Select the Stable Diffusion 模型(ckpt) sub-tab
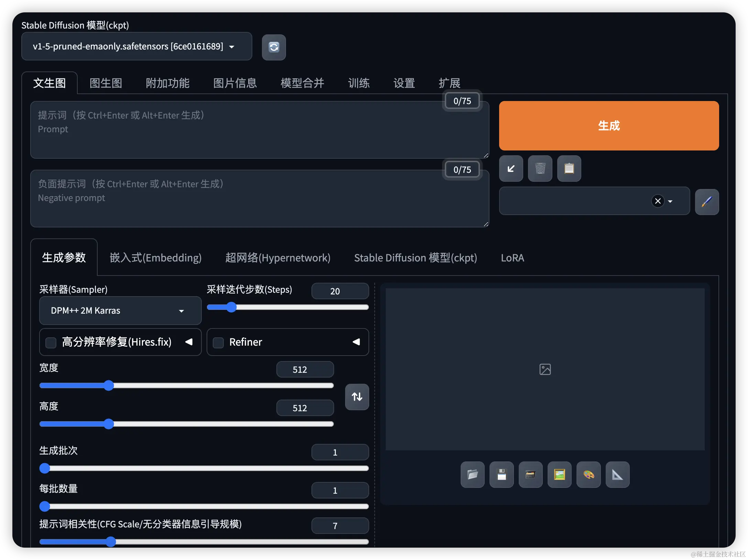The width and height of the screenshot is (748, 560). (x=416, y=257)
